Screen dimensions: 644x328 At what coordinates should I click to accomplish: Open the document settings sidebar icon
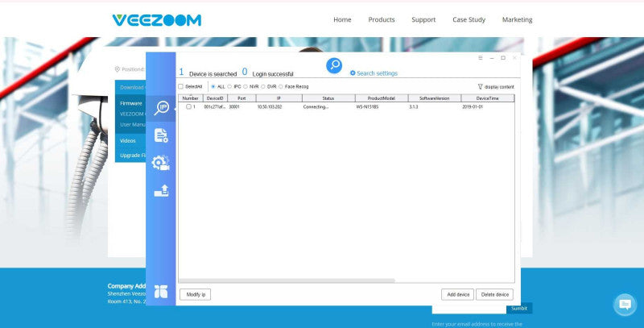click(161, 135)
